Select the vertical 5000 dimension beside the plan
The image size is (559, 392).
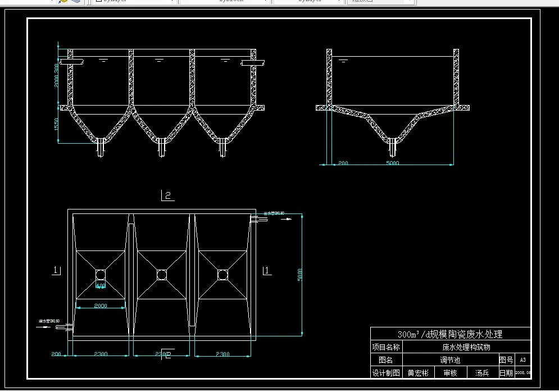tap(299, 275)
